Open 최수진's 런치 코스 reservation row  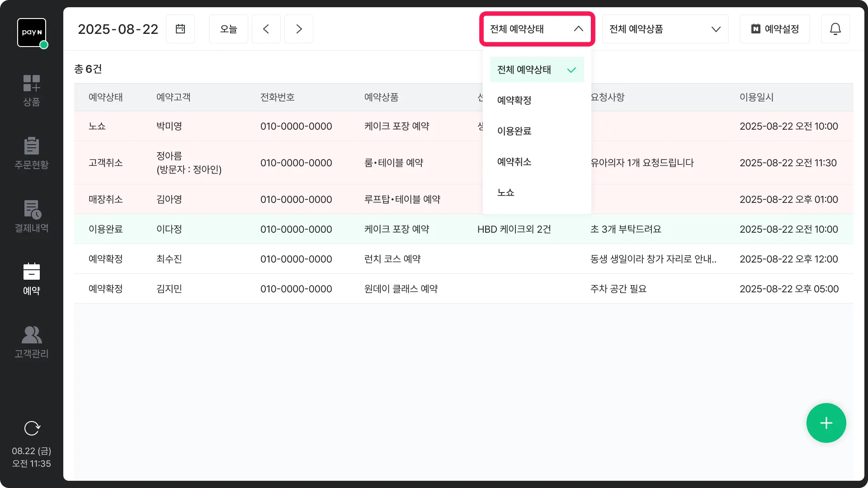(x=392, y=259)
